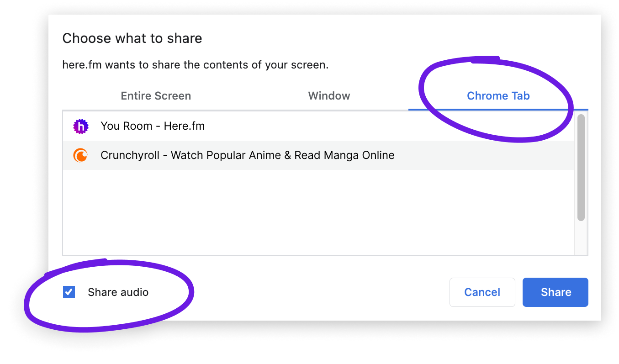Switch to the Window tab
Viewport: 619px width, 364px height.
(x=329, y=96)
